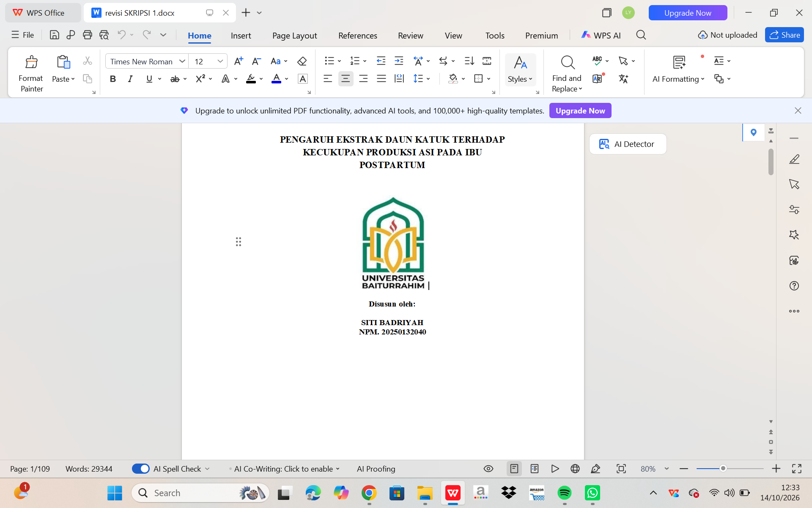Switch to web layout globe icon
Image resolution: width=812 pixels, height=508 pixels.
pos(575,469)
